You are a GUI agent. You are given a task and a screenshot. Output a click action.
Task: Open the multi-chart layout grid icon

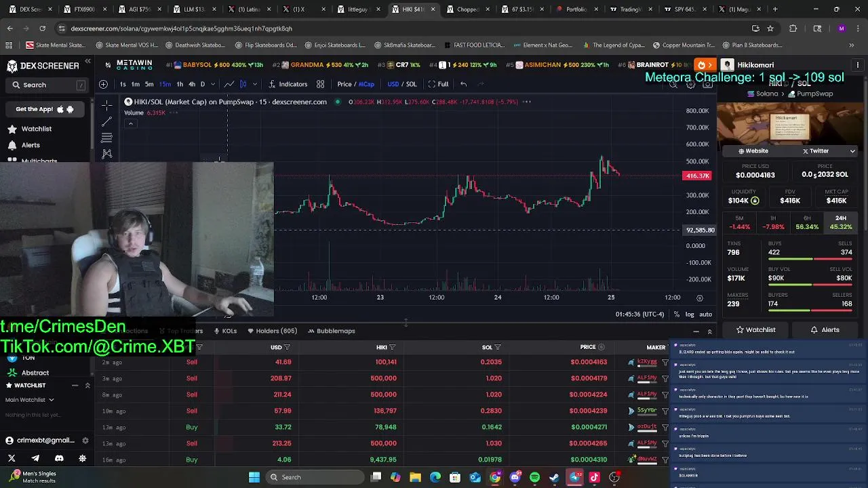pos(320,84)
